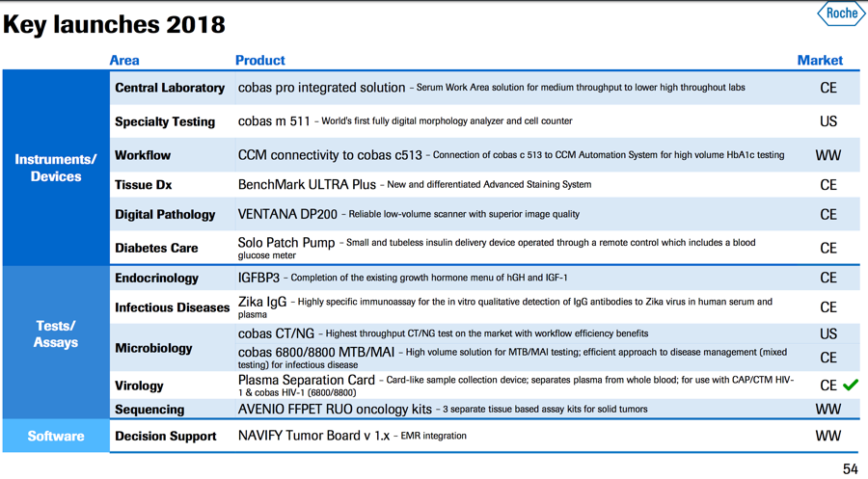Click 'Highest throughput CT/NG test' description

tap(487, 333)
